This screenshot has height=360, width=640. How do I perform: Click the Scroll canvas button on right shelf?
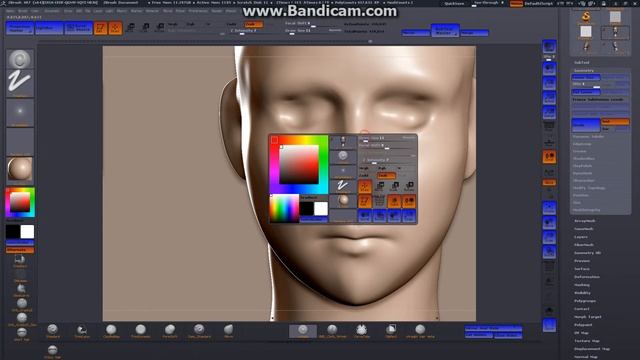pos(549,68)
